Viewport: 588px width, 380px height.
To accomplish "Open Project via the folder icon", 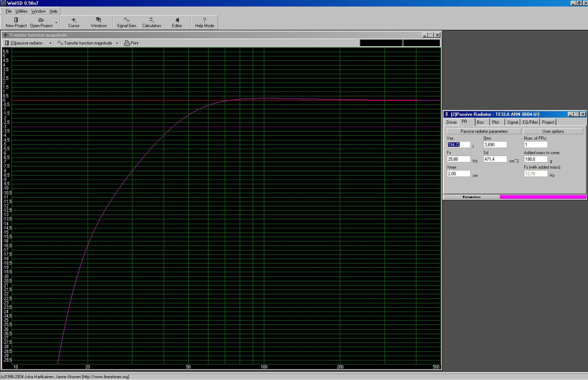I will [41, 22].
